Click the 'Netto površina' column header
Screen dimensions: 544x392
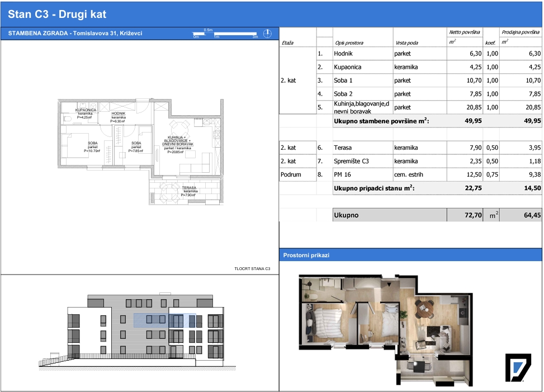465,32
